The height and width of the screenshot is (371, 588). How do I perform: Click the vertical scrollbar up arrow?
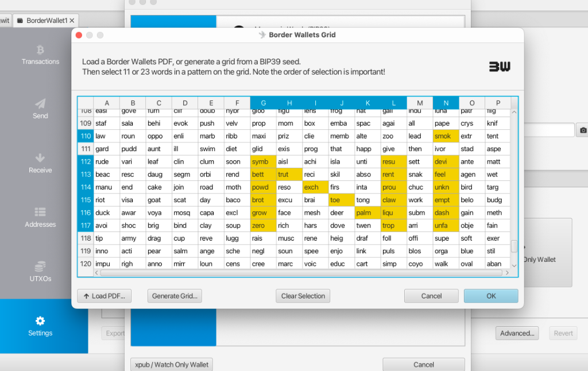pos(514,112)
